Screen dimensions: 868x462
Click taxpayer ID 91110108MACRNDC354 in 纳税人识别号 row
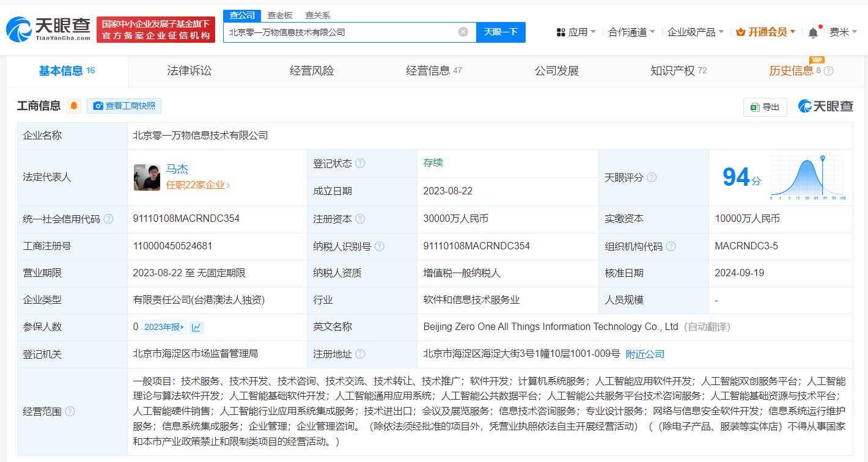477,246
